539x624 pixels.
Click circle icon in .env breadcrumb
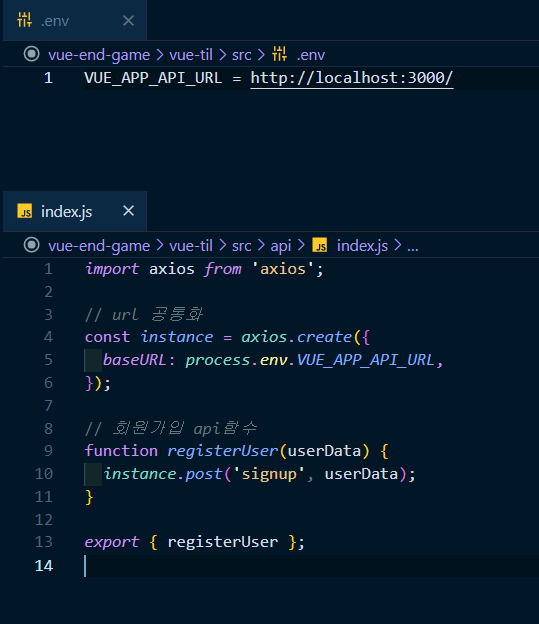point(31,54)
